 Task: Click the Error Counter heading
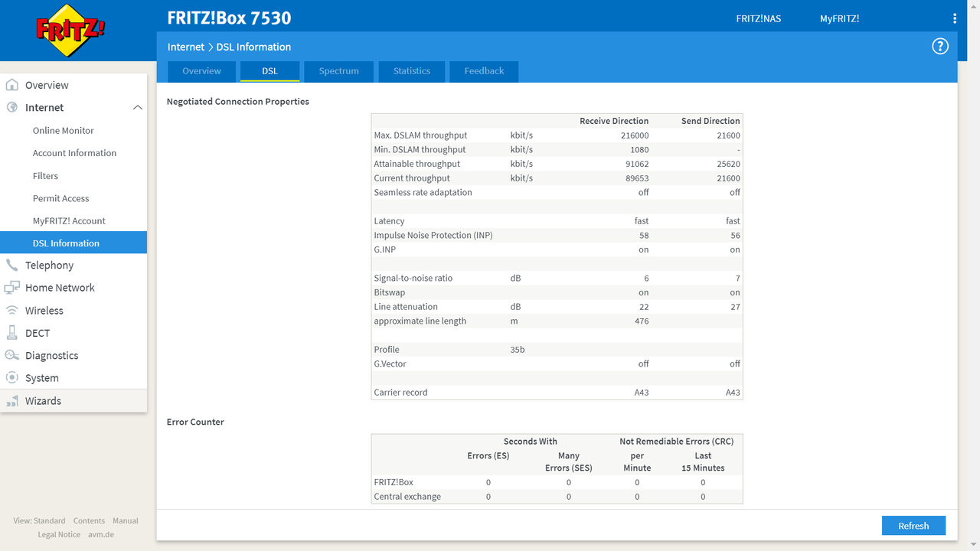(195, 422)
